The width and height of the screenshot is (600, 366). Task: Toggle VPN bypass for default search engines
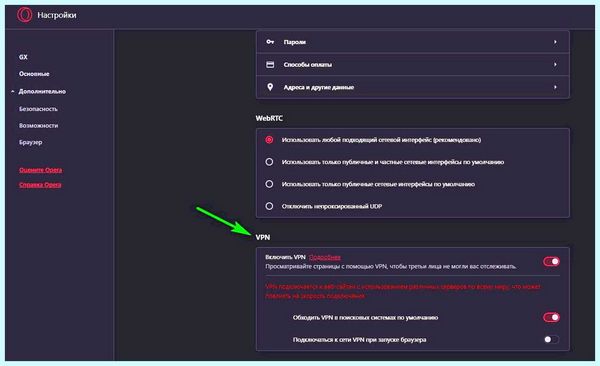tap(551, 317)
